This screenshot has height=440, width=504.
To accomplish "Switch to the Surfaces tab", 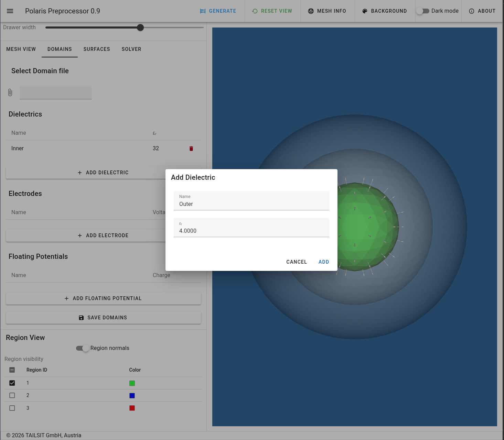I will 97,49.
